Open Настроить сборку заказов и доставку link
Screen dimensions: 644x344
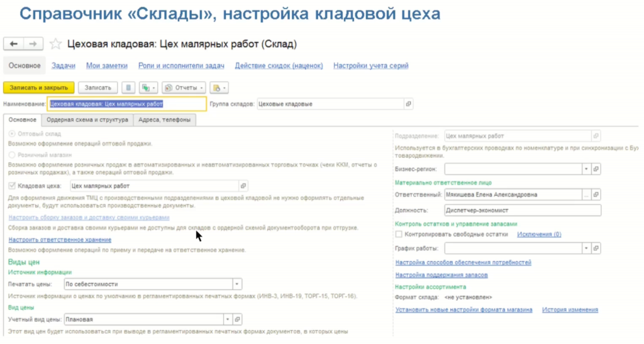89,217
